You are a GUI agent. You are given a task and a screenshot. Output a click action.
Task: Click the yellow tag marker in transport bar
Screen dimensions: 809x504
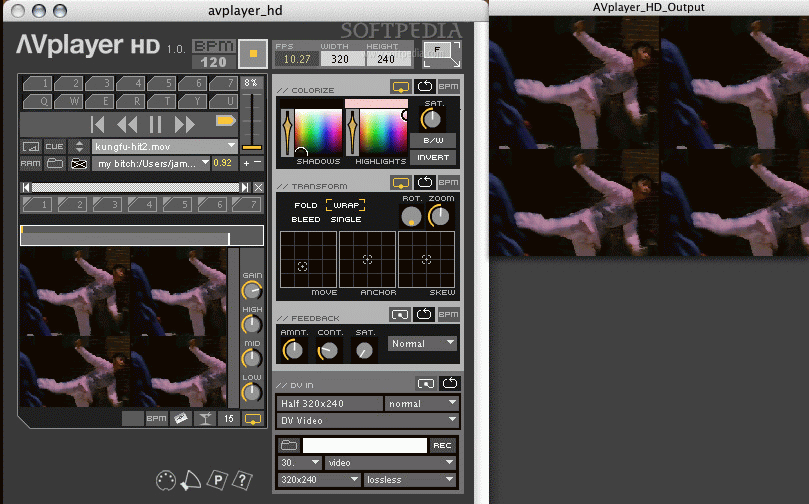point(225,121)
